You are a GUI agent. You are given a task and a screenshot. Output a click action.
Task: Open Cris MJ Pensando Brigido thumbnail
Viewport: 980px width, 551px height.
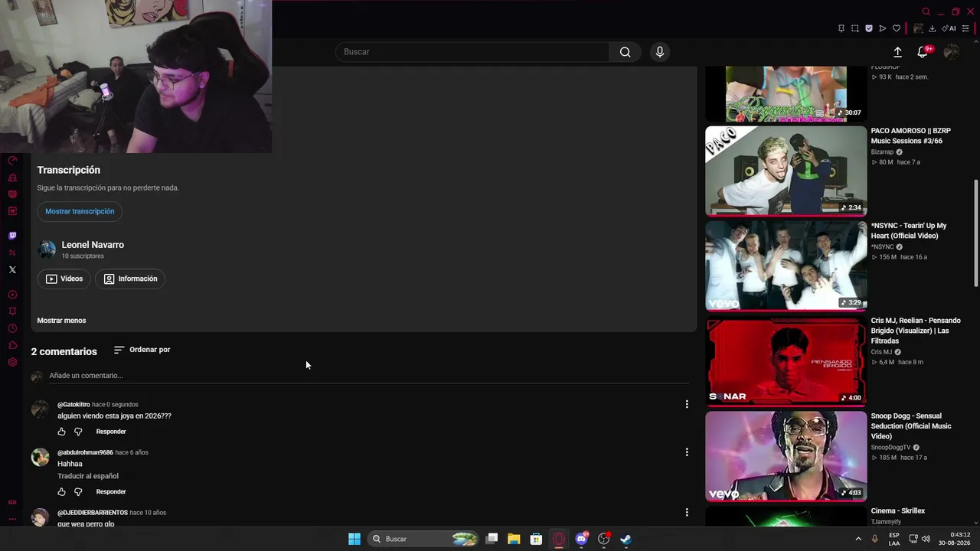coord(786,360)
